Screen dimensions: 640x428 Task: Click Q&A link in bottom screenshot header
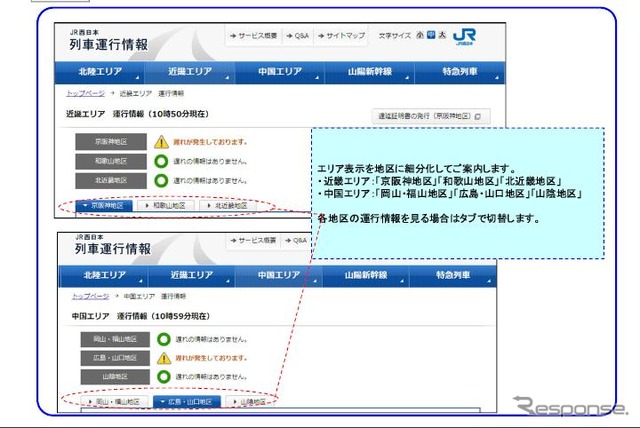coord(296,241)
